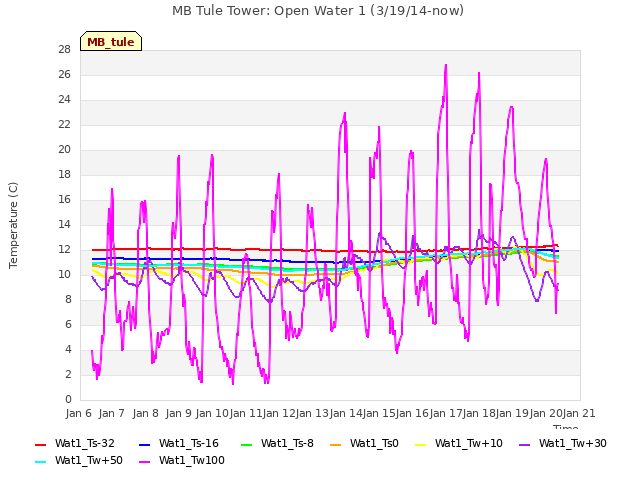Click the Jan 21 x-axis tick label
This screenshot has width=640, height=480.
tap(579, 413)
